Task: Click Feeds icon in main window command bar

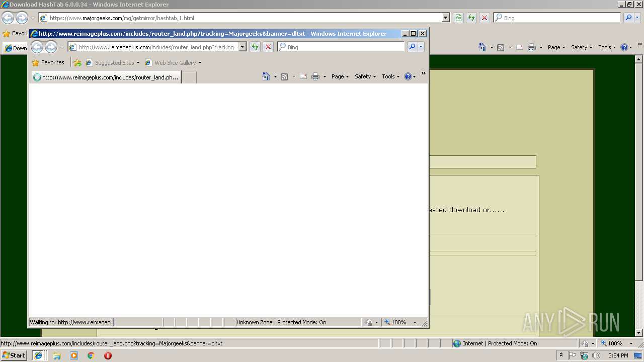Action: pyautogui.click(x=501, y=47)
